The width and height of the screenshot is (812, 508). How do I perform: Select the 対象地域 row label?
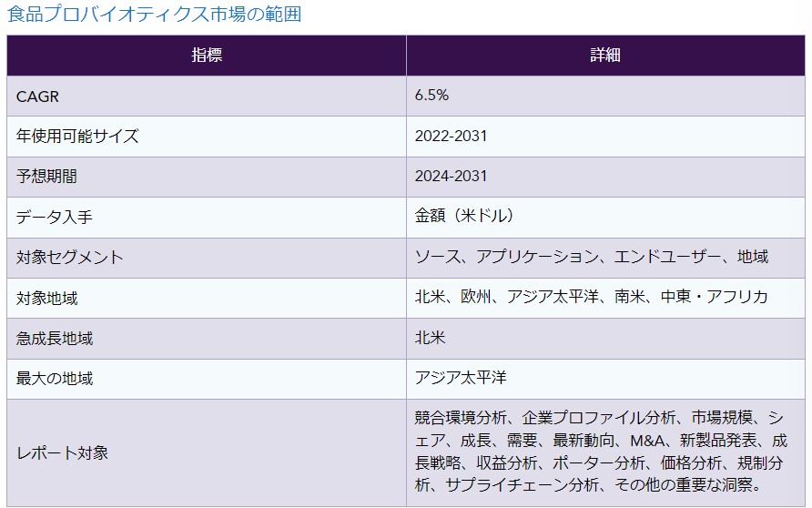[46, 299]
